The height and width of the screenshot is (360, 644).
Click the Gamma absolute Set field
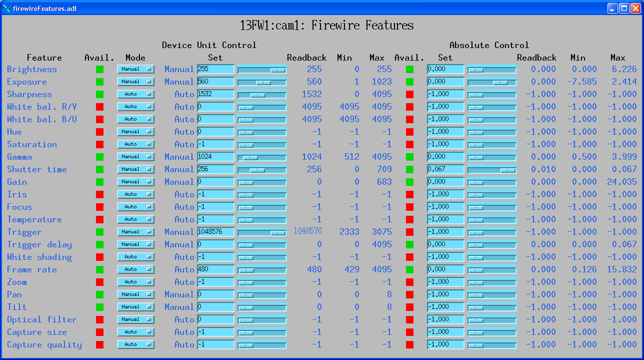point(444,157)
